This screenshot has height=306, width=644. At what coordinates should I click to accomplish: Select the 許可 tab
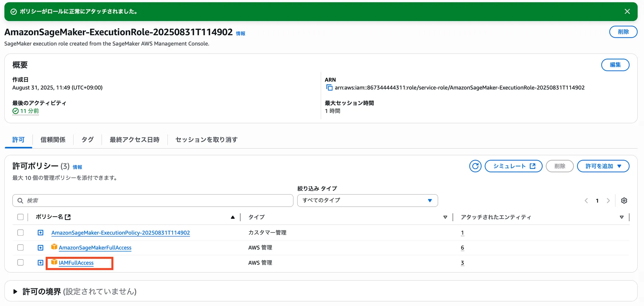(18, 140)
